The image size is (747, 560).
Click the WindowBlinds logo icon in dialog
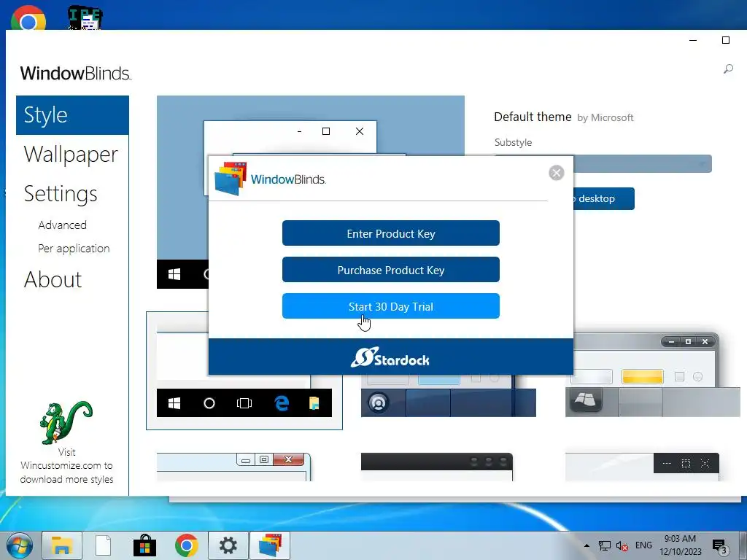(231, 179)
